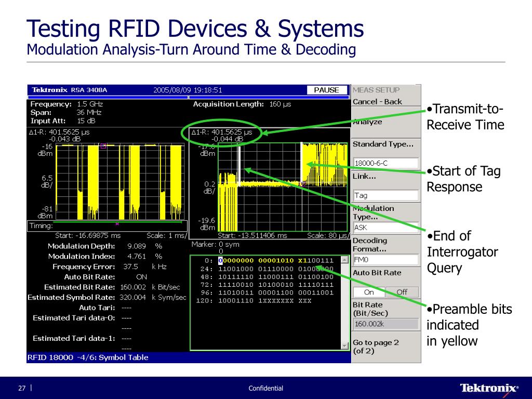The image size is (532, 399).
Task: Click symbol table scrollbar down arrow
Action: (x=345, y=345)
